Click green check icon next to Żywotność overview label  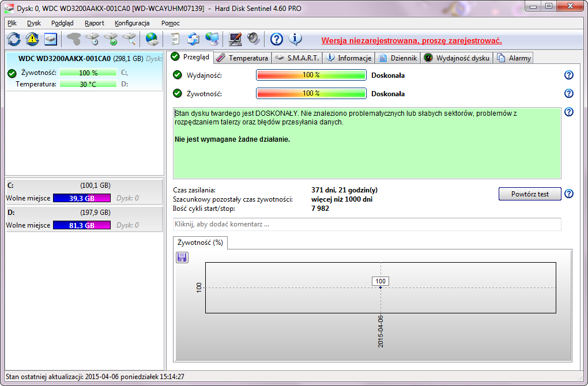tap(178, 93)
